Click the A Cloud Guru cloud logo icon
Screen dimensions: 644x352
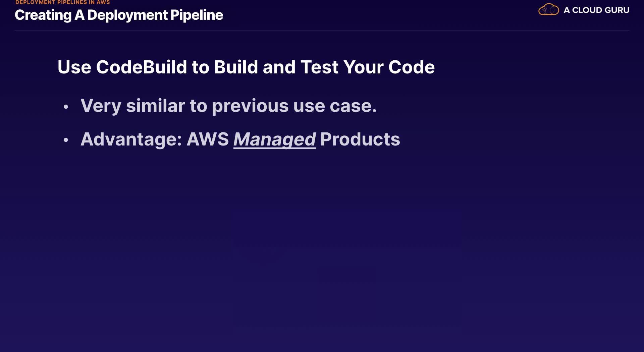point(548,10)
